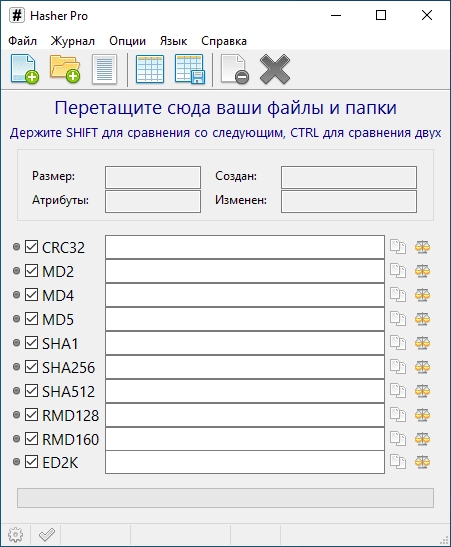Copy the SHA512 hash value
This screenshot has height=547, width=451.
(x=398, y=391)
